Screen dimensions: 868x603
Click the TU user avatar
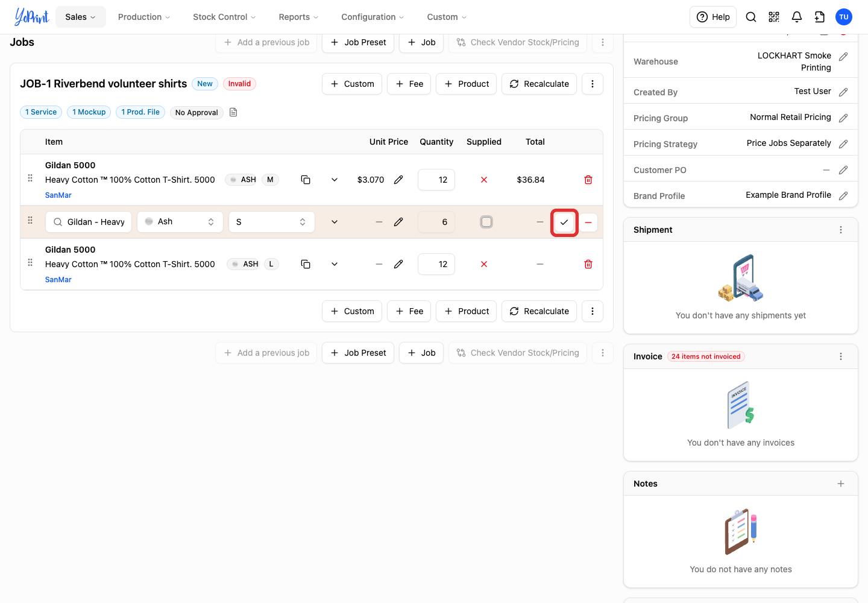pos(844,17)
